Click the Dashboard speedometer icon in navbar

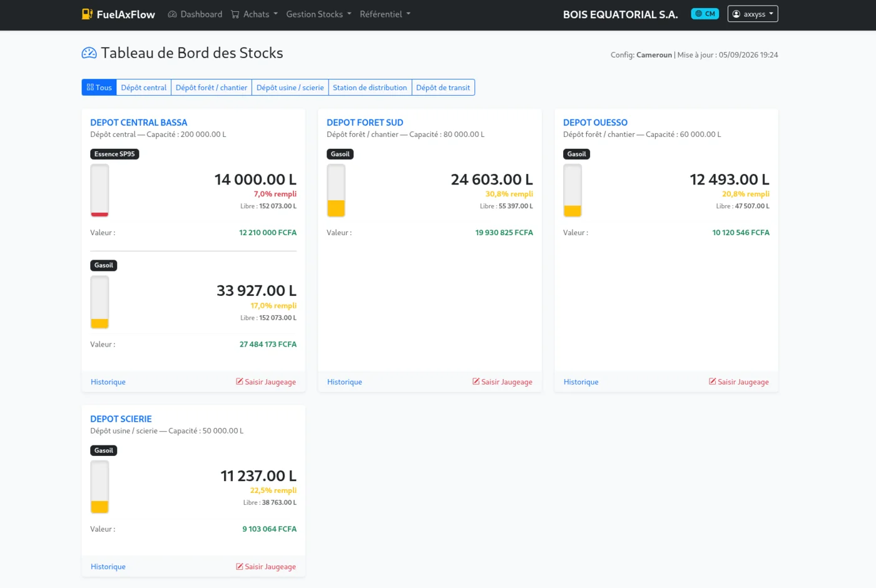pos(173,14)
